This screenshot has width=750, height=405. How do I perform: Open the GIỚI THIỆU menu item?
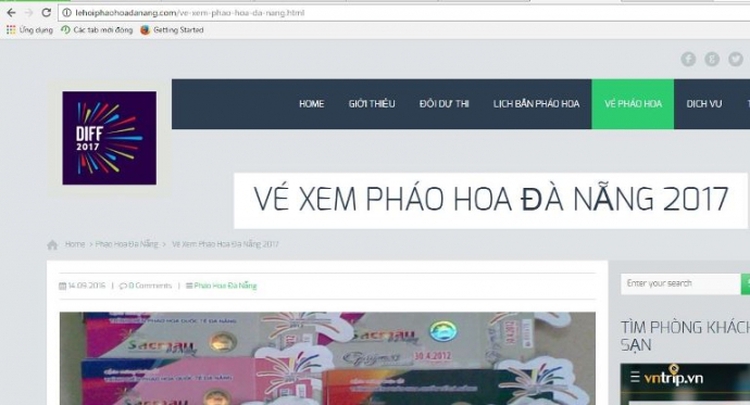372,104
